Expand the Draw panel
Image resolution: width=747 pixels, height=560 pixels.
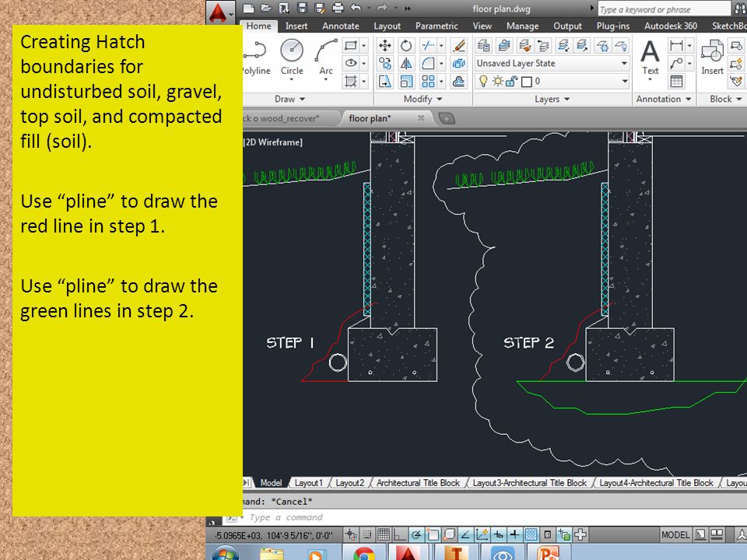(289, 99)
